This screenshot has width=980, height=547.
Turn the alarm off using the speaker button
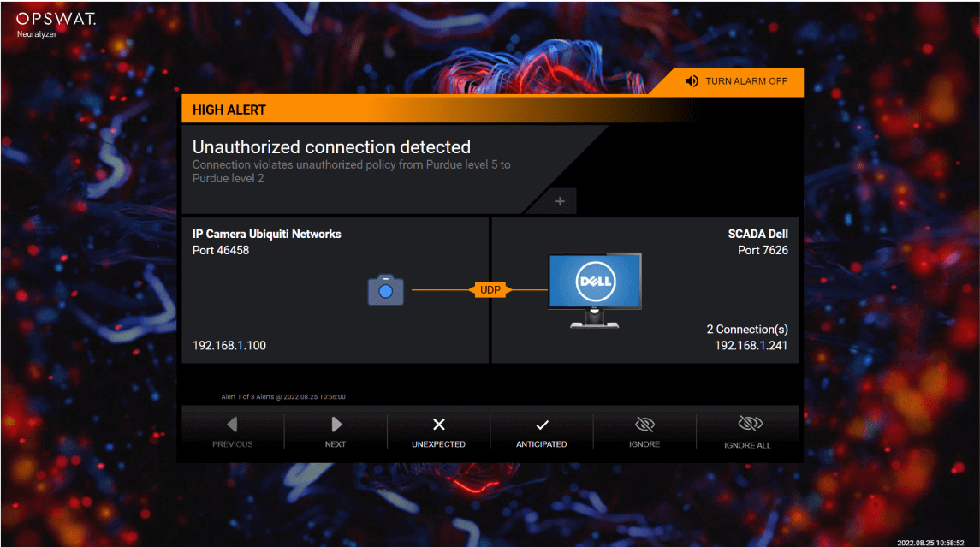(x=734, y=81)
